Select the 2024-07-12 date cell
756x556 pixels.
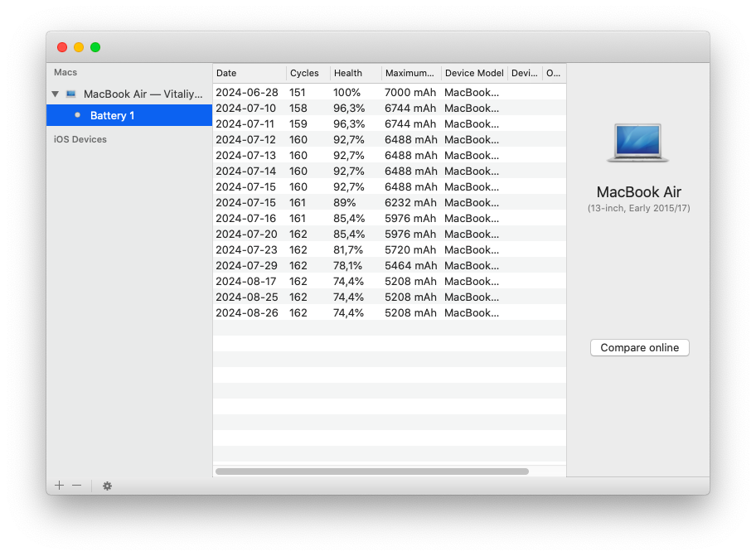tap(246, 140)
